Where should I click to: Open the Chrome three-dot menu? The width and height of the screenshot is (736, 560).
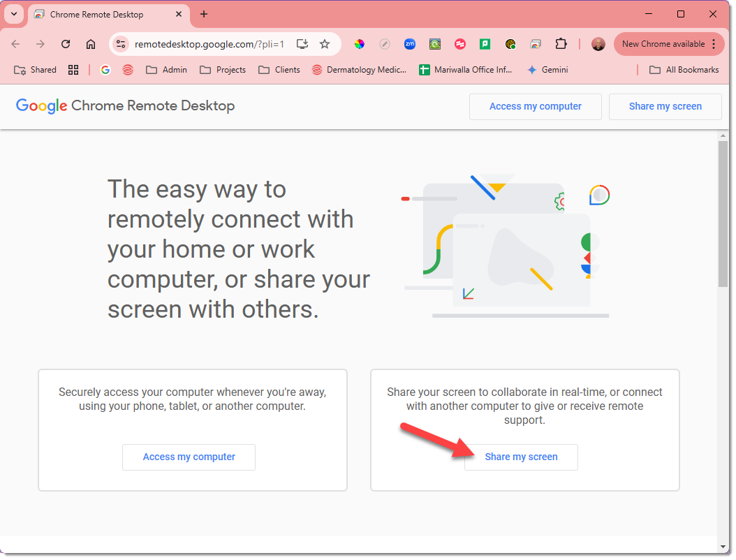pyautogui.click(x=714, y=44)
